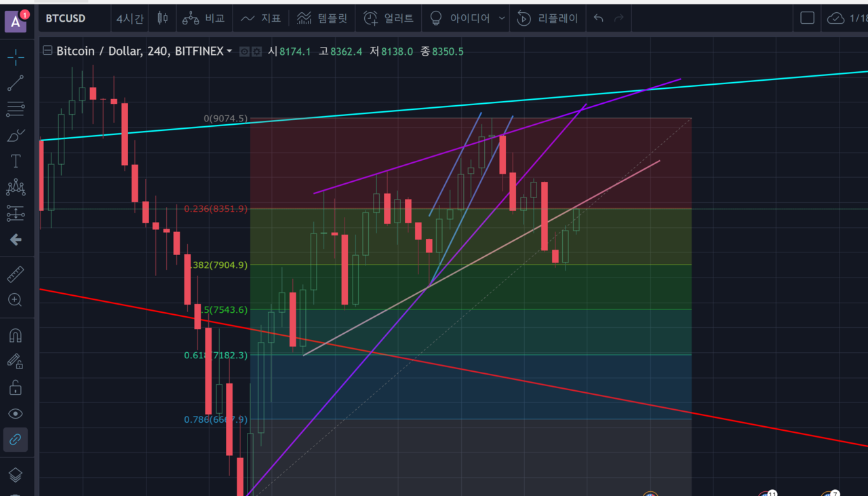Click the 얼러트 alert button
This screenshot has width=868, height=496.
[x=389, y=18]
